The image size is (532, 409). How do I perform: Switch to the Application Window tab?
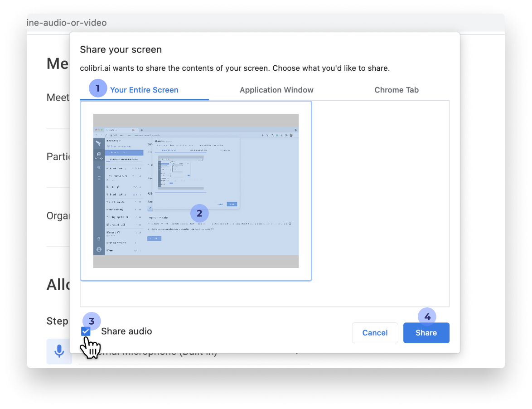276,90
